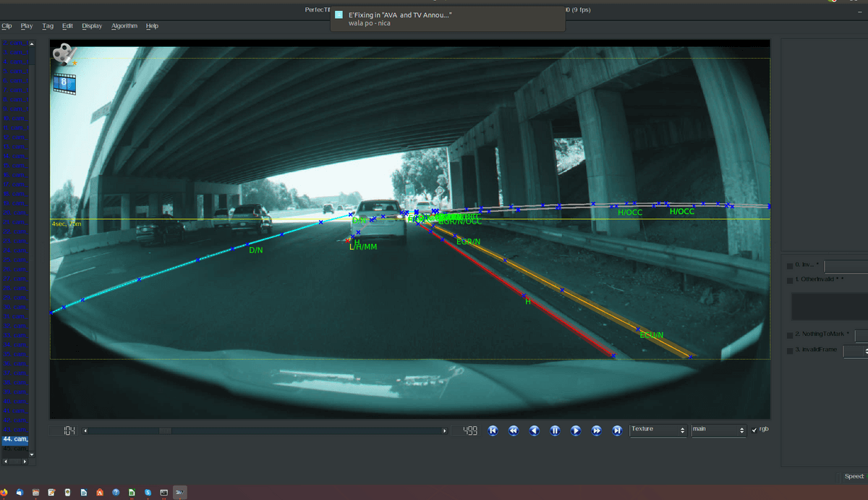Viewport: 868px width, 500px height.
Task: Click the clip list scroll-up arrow
Action: tap(31, 43)
